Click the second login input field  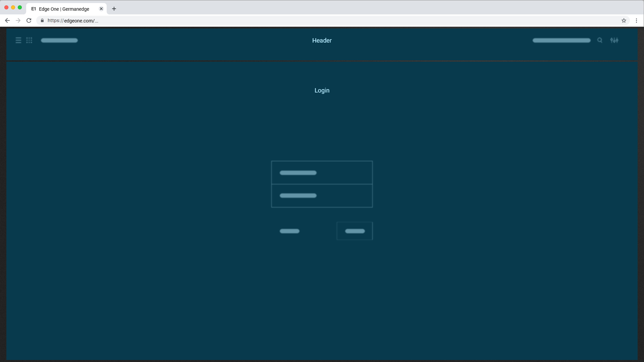click(322, 196)
